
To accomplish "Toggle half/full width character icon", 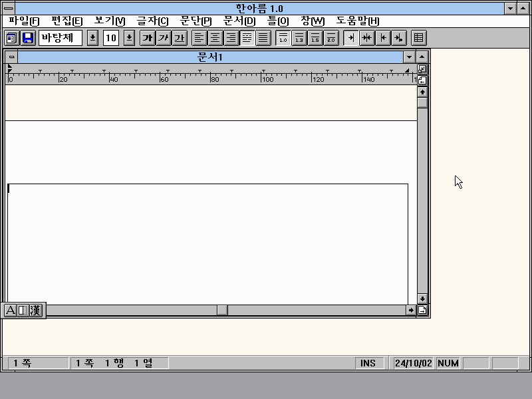I will (x=23, y=310).
